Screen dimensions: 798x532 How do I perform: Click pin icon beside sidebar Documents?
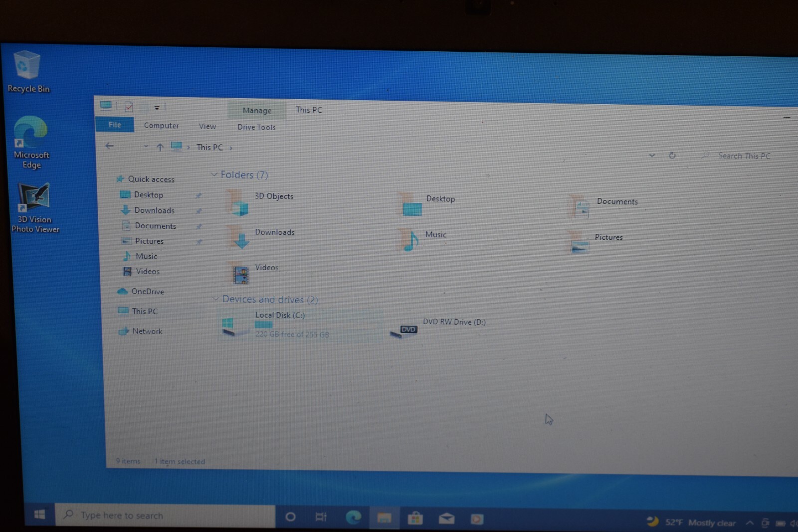tap(199, 227)
